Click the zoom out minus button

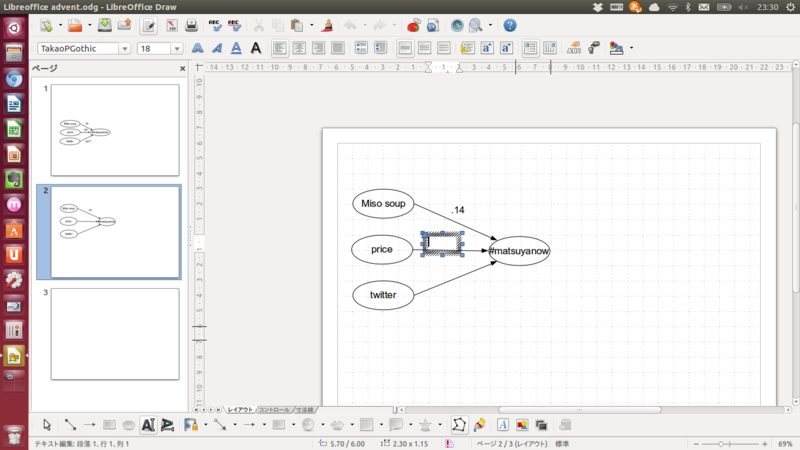696,444
